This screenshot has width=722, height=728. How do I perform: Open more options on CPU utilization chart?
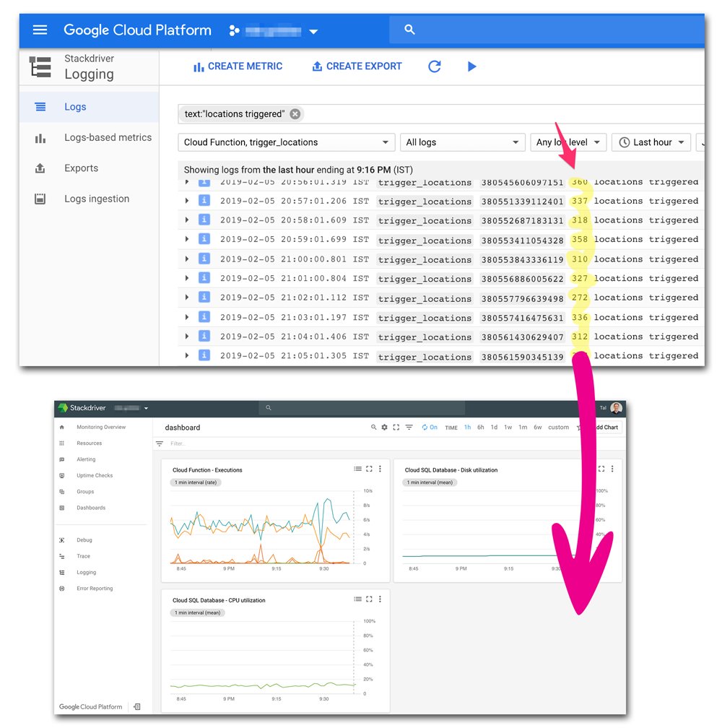coord(380,599)
